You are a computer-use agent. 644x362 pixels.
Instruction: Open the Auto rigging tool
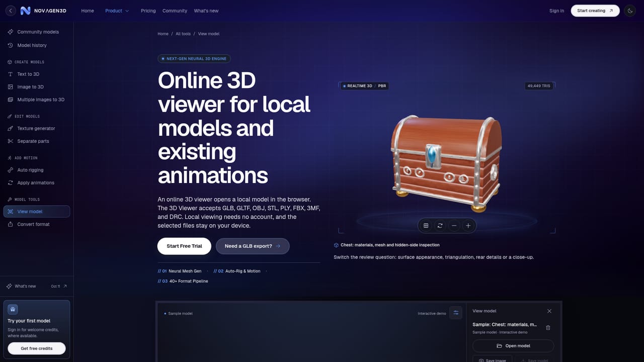click(37, 170)
